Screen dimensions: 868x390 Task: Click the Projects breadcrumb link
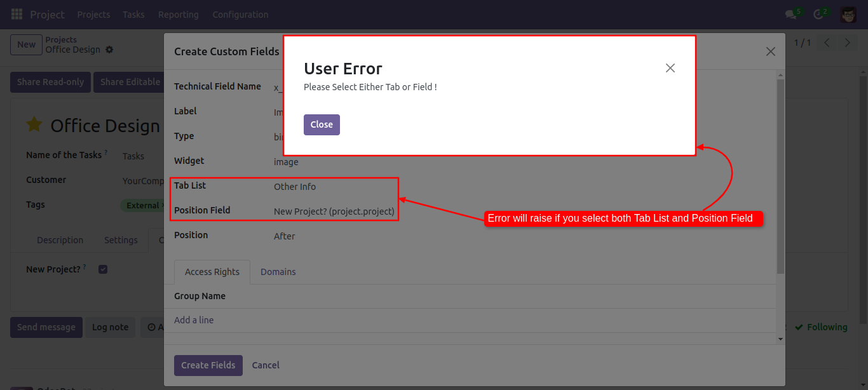(61, 39)
